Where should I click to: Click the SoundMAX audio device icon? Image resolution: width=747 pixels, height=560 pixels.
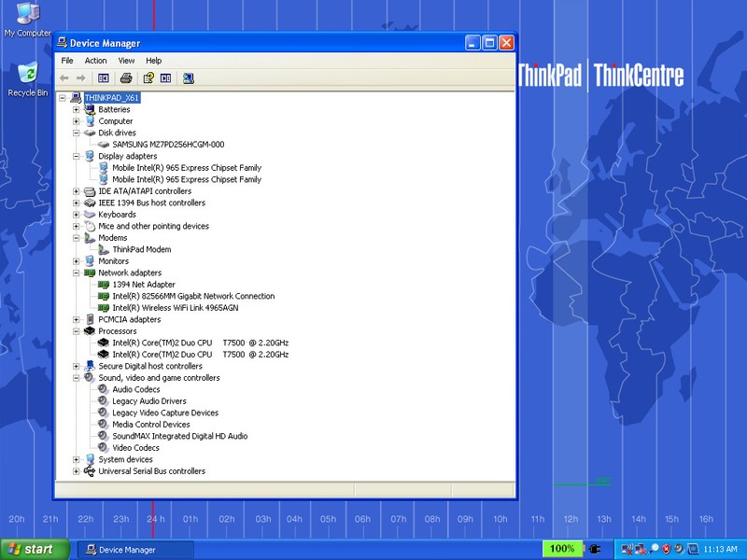pos(104,436)
